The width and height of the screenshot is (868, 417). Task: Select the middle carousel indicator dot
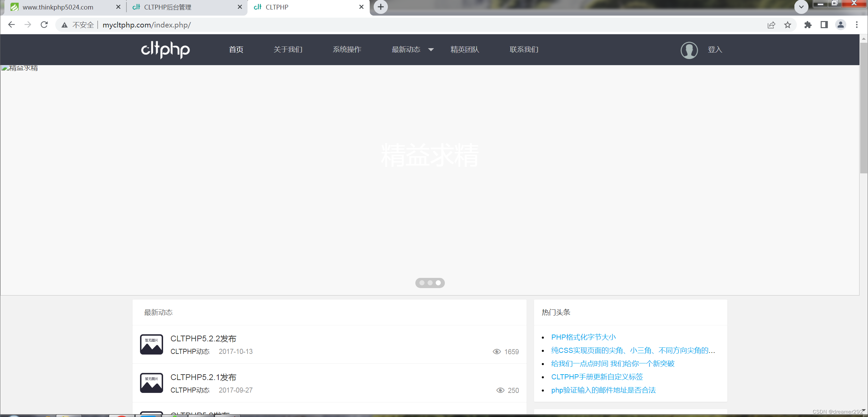[x=430, y=283]
